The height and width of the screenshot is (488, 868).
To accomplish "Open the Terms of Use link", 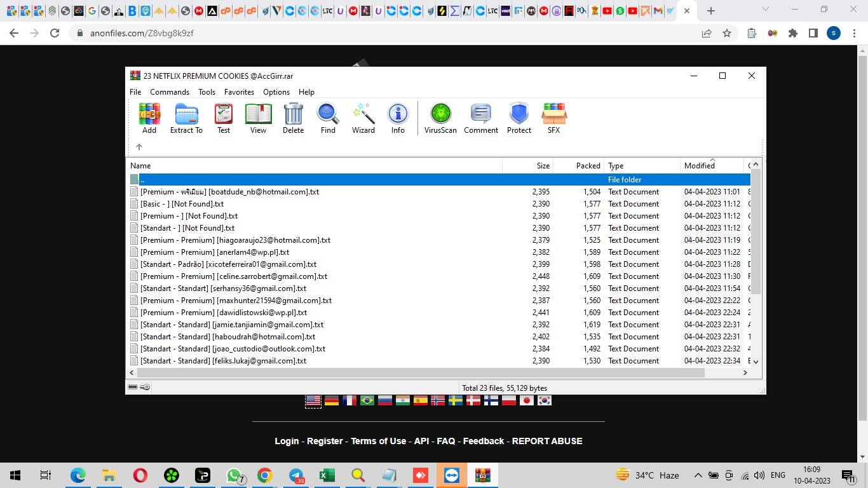I will point(378,441).
